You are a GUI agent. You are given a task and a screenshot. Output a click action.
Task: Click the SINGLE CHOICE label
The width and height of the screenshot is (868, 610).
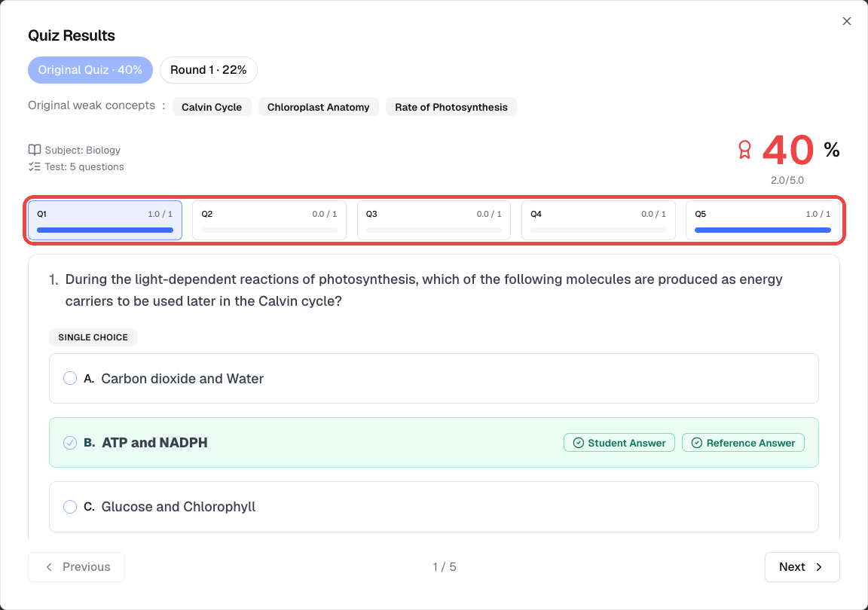tap(93, 337)
